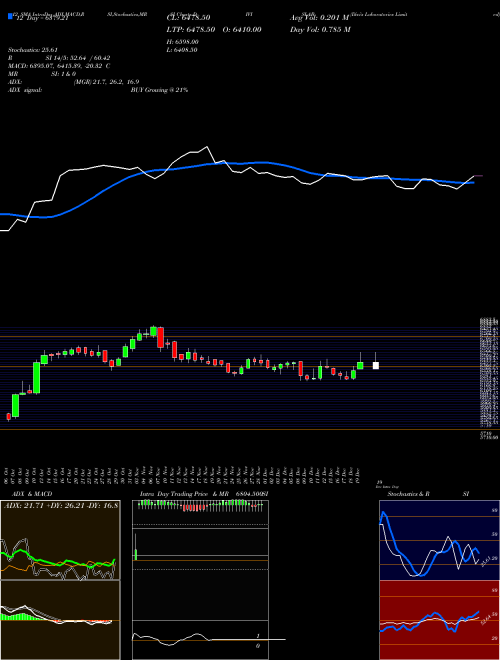The height and width of the screenshot is (660, 500).
Task: Select the 'SI 14/3: 52.64 / 60.42' reading
Action: pos(78,58)
